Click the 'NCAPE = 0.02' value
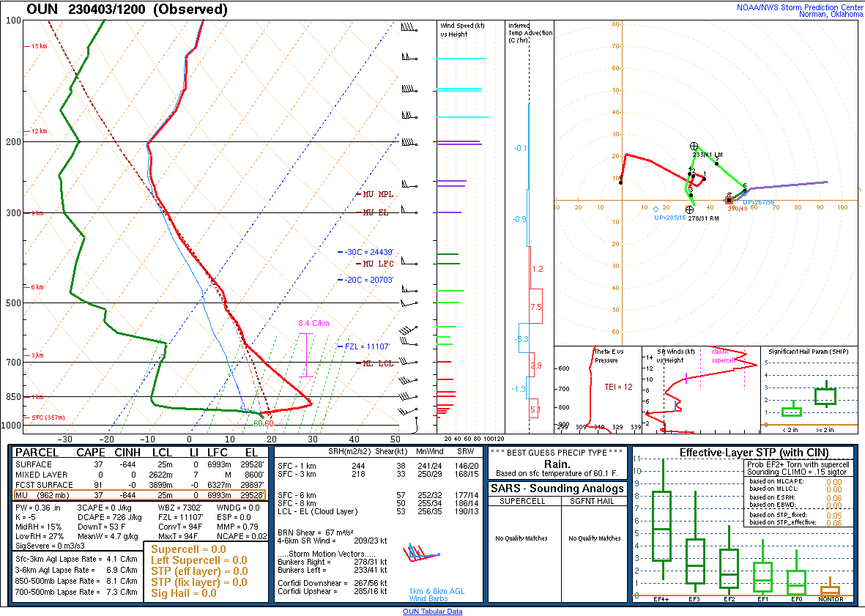Viewport: 865px width, 616px height. [242, 536]
